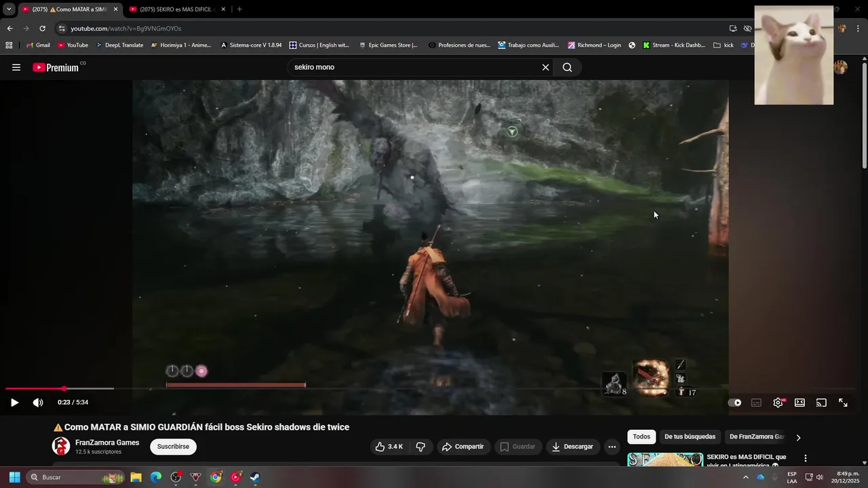View site information icon in address bar
868x488 pixels.
(x=62, y=28)
